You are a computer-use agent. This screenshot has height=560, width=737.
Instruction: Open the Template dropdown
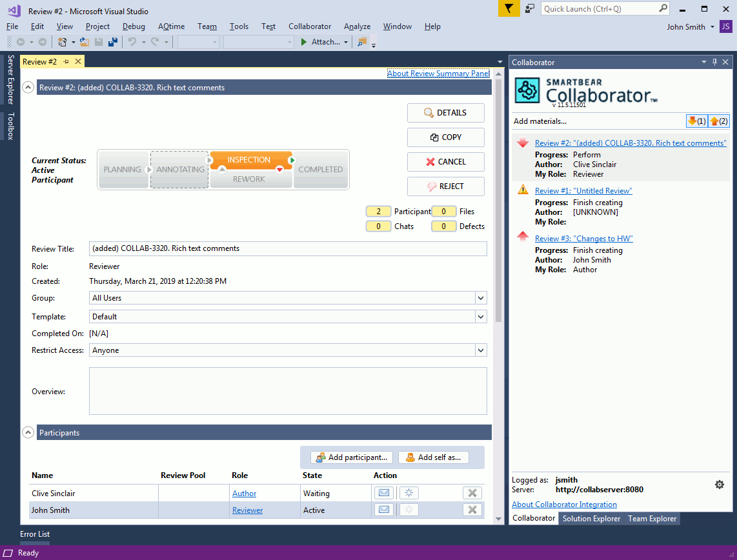coord(480,317)
